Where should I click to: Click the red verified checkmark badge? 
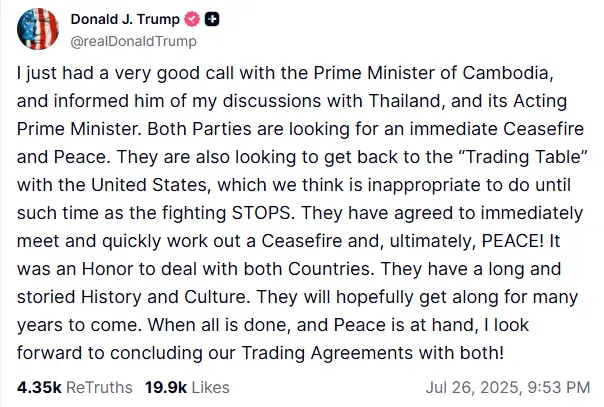pyautogui.click(x=192, y=19)
